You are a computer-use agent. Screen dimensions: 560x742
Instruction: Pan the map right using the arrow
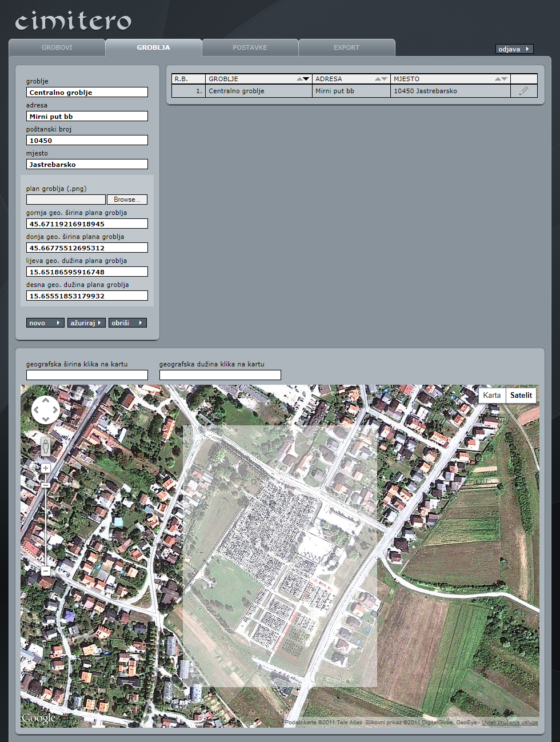click(x=55, y=410)
